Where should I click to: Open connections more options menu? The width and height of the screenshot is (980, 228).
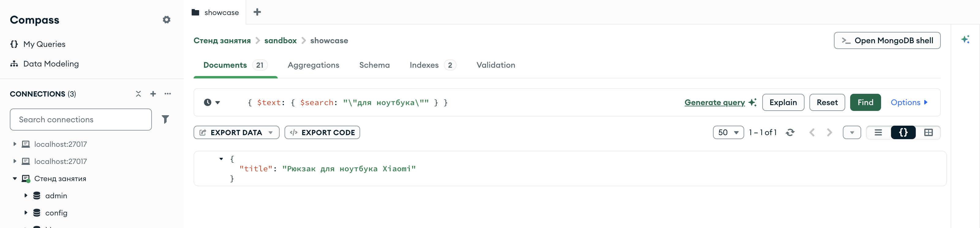point(168,94)
